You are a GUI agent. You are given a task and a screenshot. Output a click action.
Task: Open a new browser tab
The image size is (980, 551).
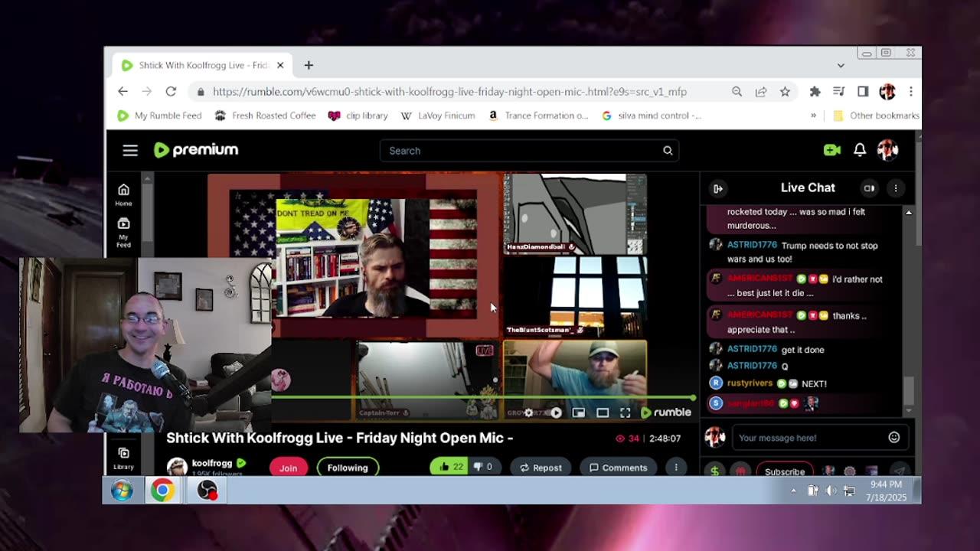[x=309, y=66]
